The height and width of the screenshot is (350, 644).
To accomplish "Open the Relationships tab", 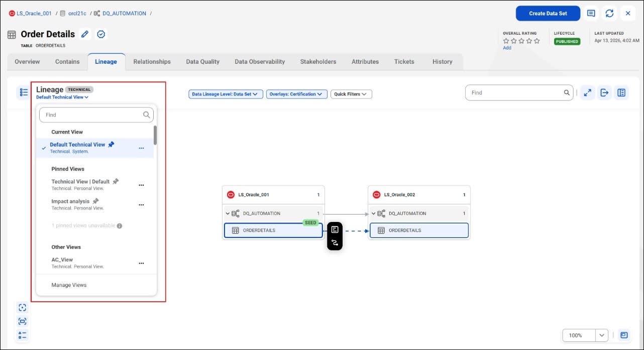I will tap(152, 62).
